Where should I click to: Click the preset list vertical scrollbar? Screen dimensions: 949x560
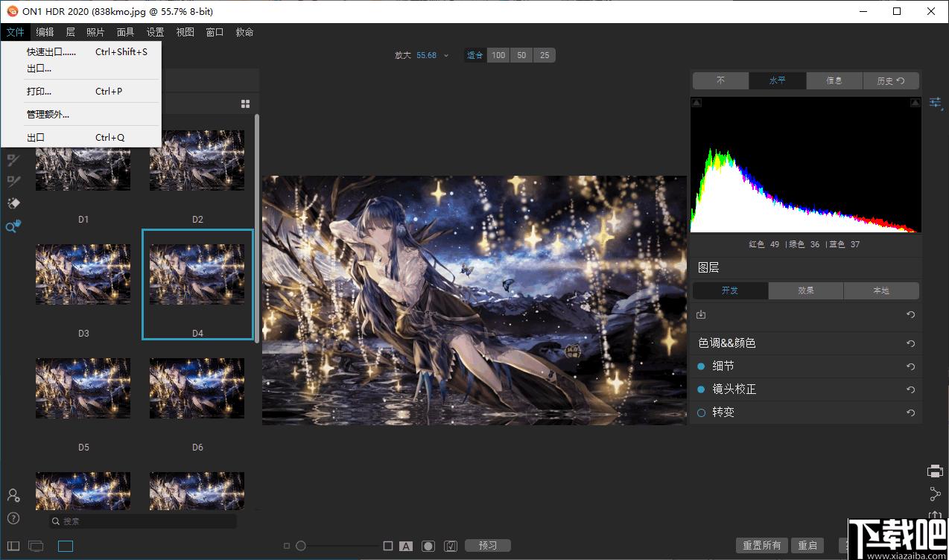(257, 228)
